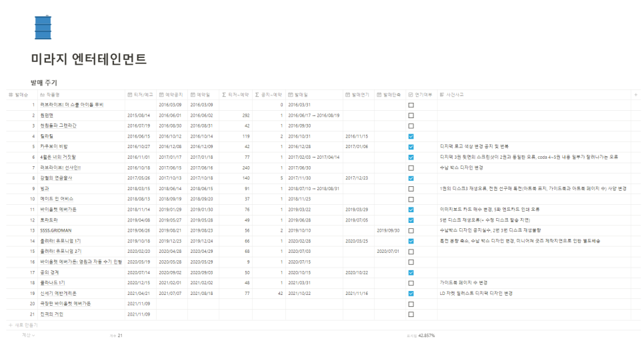Check 연기여부 box for SSSS.GRIDMAN row
The height and width of the screenshot is (343, 644).
pyautogui.click(x=411, y=231)
